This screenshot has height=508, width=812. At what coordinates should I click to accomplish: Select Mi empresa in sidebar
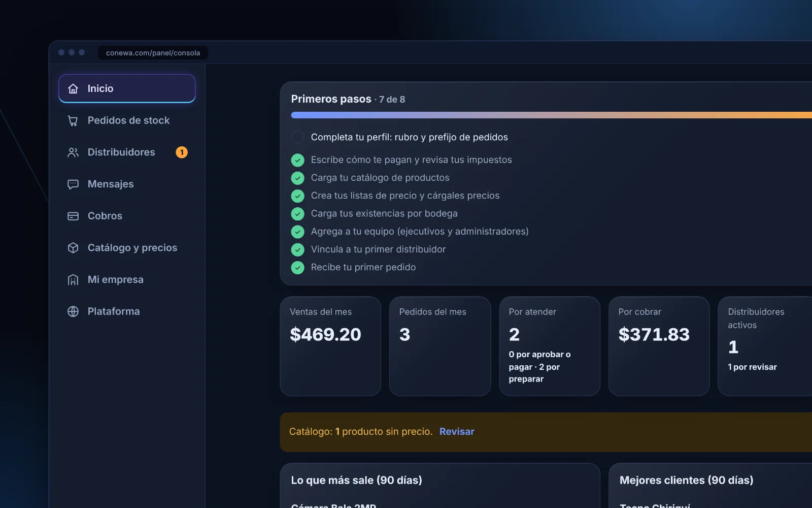point(127,279)
